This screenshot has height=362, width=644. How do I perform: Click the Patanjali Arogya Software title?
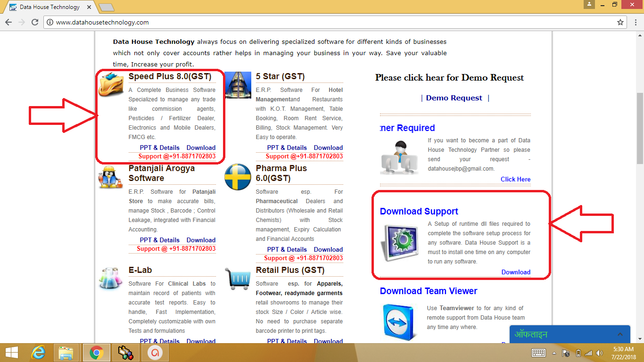coord(162,173)
